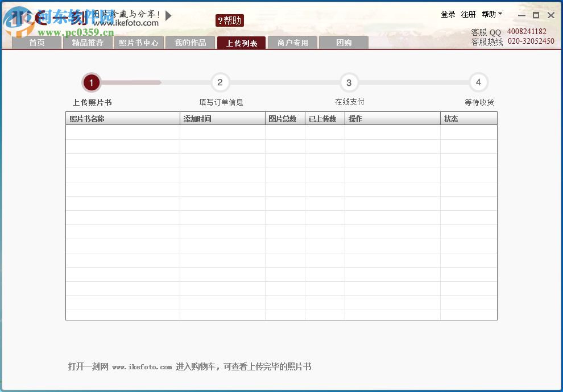This screenshot has height=392, width=563.
Task: Click step circle 4 for 等待收货
Action: (478, 82)
